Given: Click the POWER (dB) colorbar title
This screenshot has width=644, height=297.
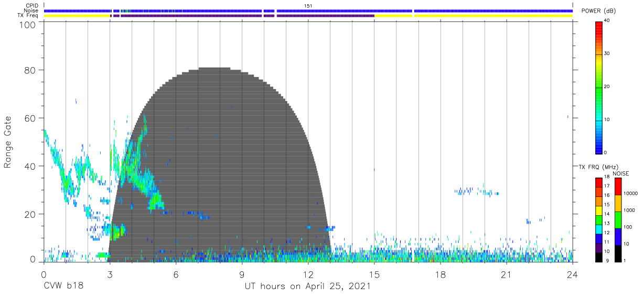Looking at the screenshot, I should click(598, 11).
